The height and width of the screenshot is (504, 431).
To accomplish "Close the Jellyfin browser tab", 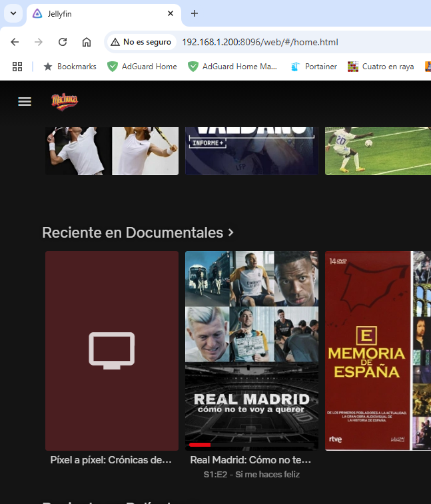I will coord(171,13).
